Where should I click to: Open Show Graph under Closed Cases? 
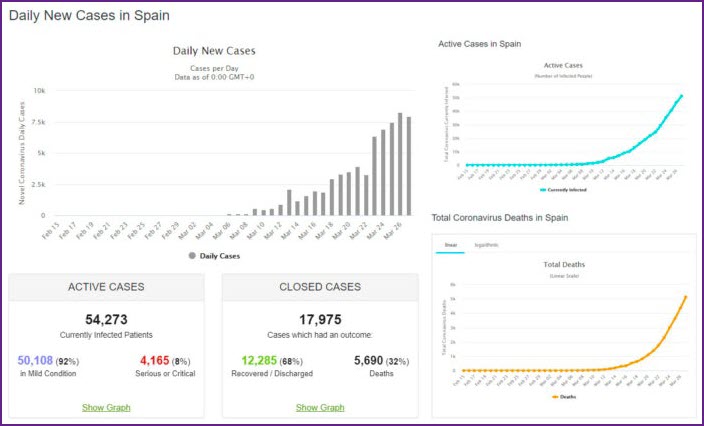[x=320, y=407]
